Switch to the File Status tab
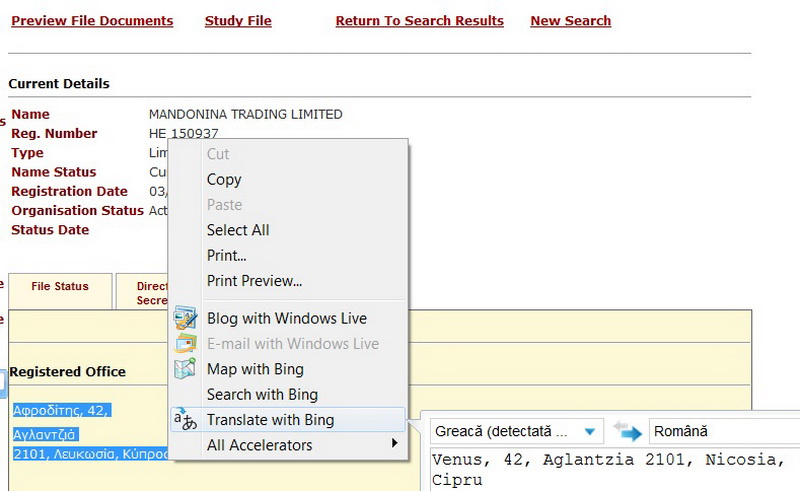Screen dimensions: 800x491 (x=60, y=287)
